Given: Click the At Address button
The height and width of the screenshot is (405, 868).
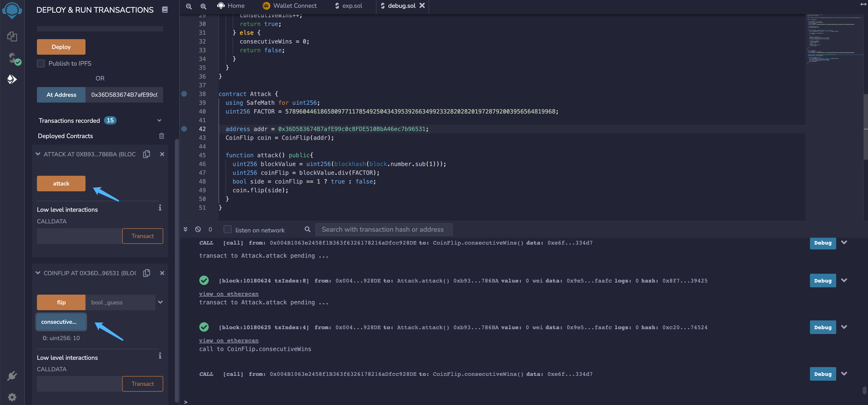Looking at the screenshot, I should pyautogui.click(x=61, y=95).
